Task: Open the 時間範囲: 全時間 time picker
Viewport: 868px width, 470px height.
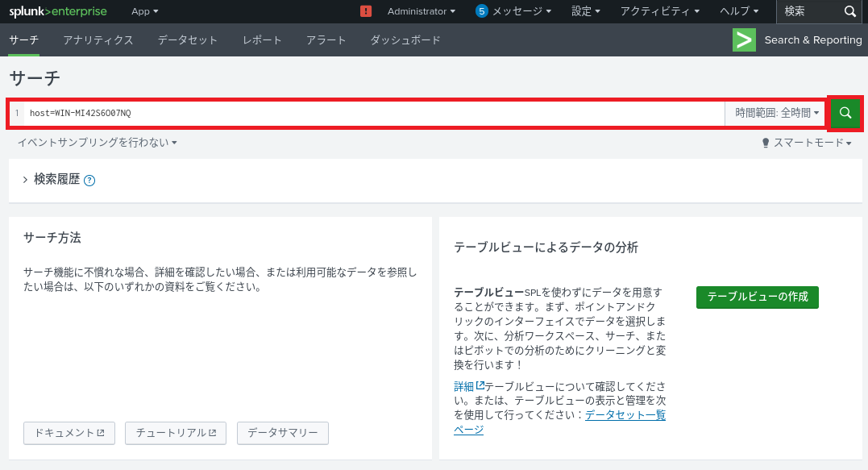Action: click(x=776, y=114)
